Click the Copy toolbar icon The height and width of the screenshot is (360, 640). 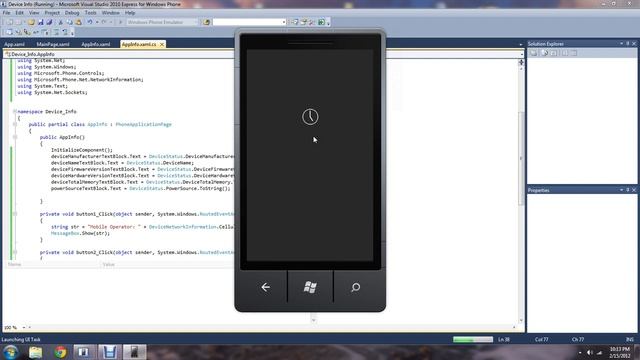pos(69,22)
